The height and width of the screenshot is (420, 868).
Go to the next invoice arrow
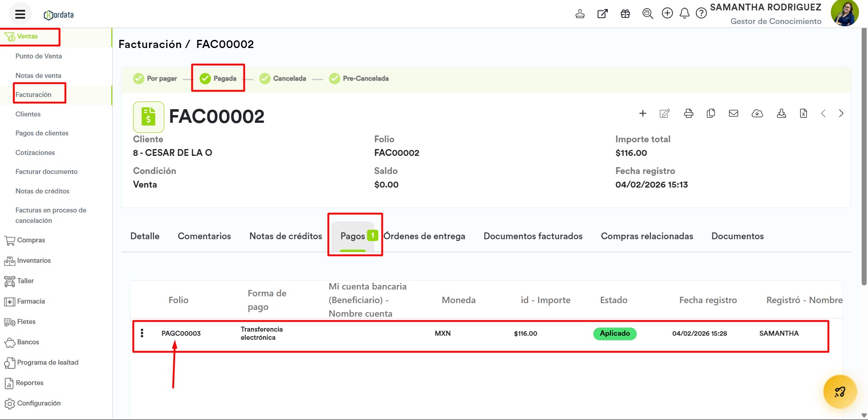(x=841, y=113)
